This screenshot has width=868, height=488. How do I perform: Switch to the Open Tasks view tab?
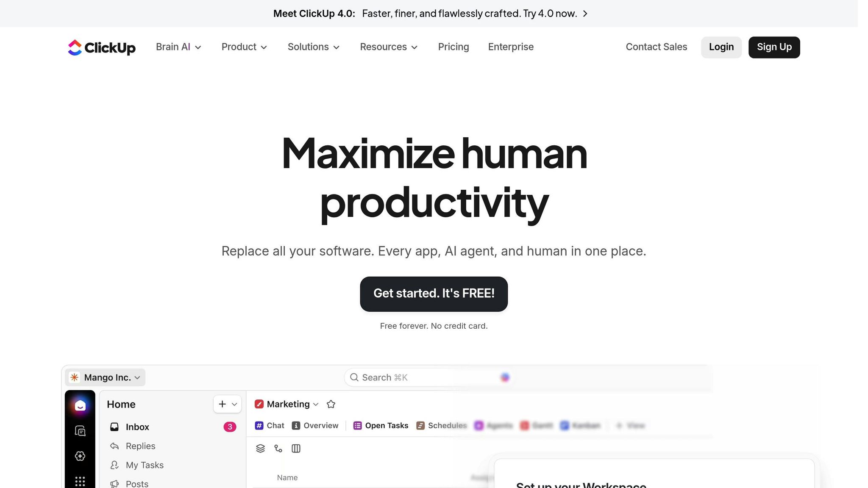(381, 426)
